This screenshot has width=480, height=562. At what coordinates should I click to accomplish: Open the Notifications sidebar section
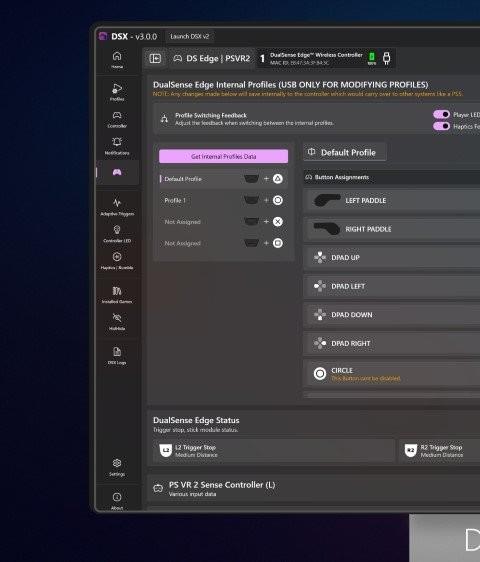117,146
